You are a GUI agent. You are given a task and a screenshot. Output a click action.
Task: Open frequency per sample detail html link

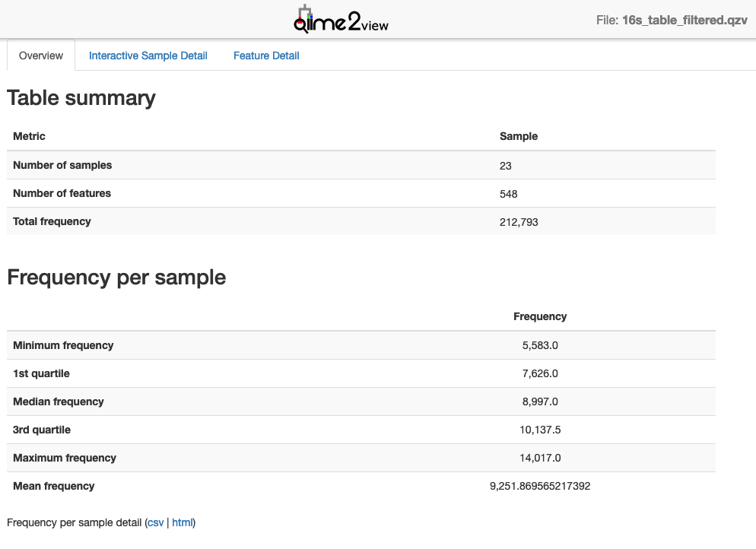click(x=182, y=522)
